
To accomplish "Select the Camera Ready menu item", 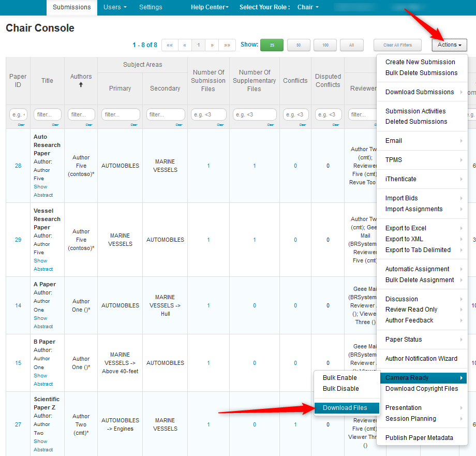I will coord(423,378).
